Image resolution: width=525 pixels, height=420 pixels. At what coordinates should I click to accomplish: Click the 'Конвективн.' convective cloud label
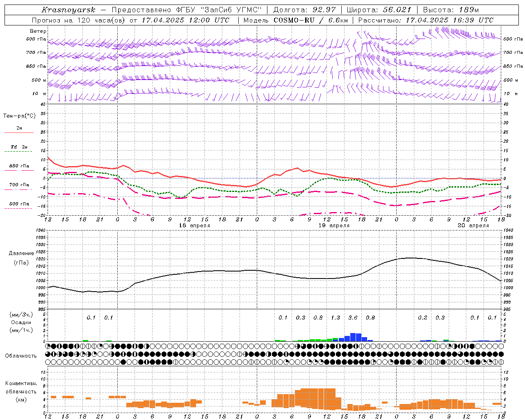click(x=21, y=383)
